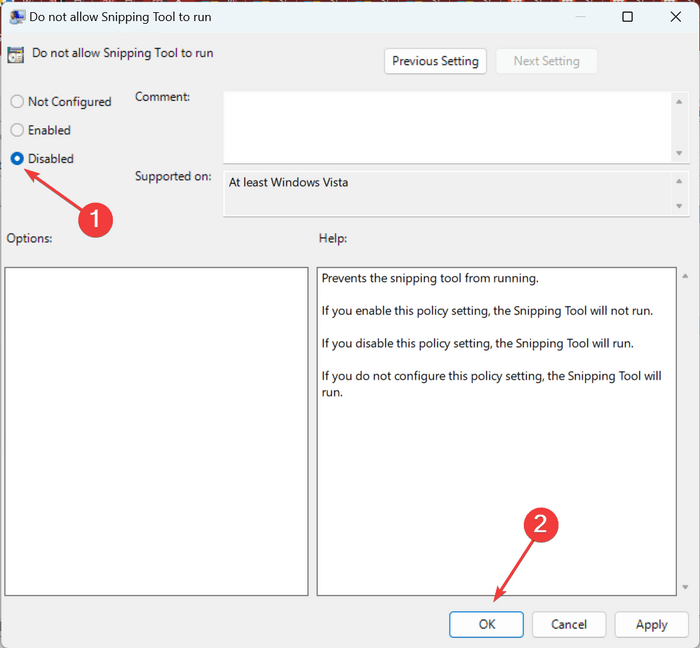Screen dimensions: 700x648
Task: Go to Previous Setting
Action: [435, 61]
